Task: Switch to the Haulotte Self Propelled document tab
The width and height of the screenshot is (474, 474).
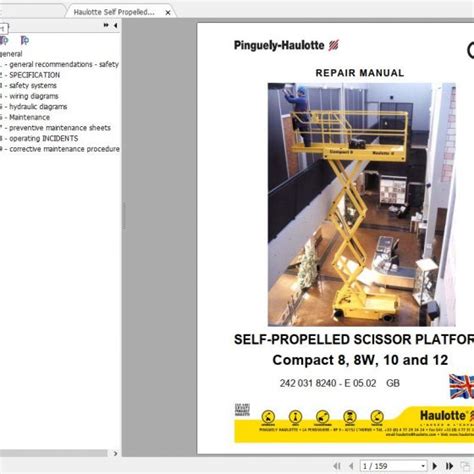Action: click(114, 12)
